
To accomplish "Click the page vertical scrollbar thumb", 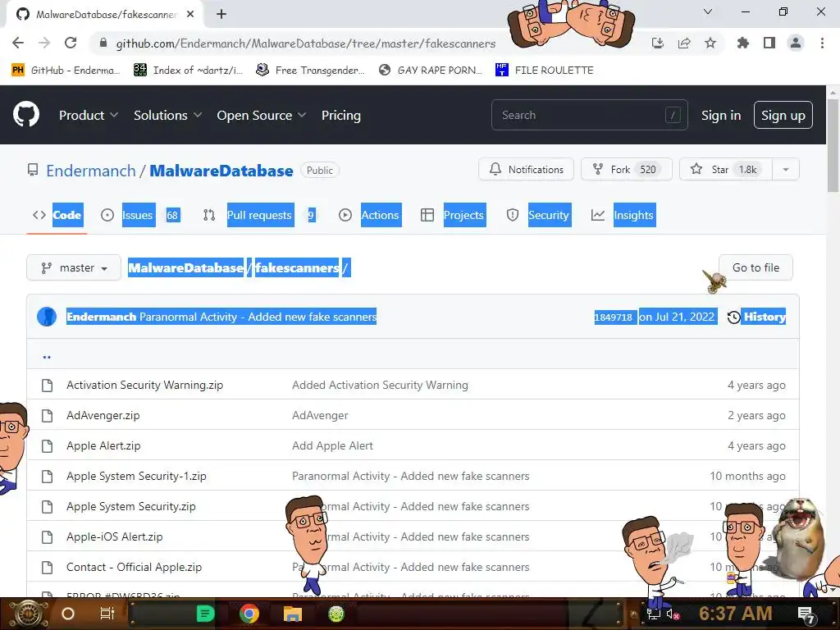I will tap(833, 144).
